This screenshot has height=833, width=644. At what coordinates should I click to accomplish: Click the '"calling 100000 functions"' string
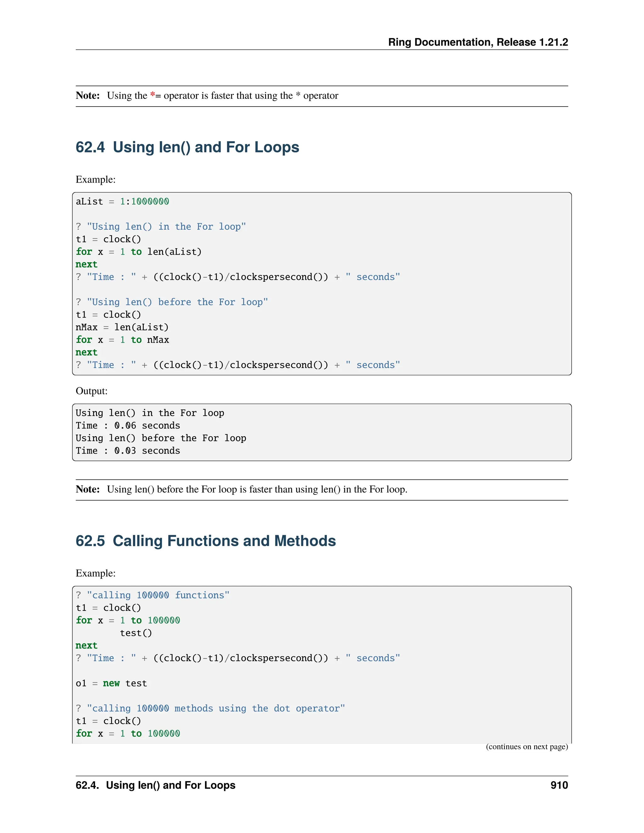pos(158,595)
